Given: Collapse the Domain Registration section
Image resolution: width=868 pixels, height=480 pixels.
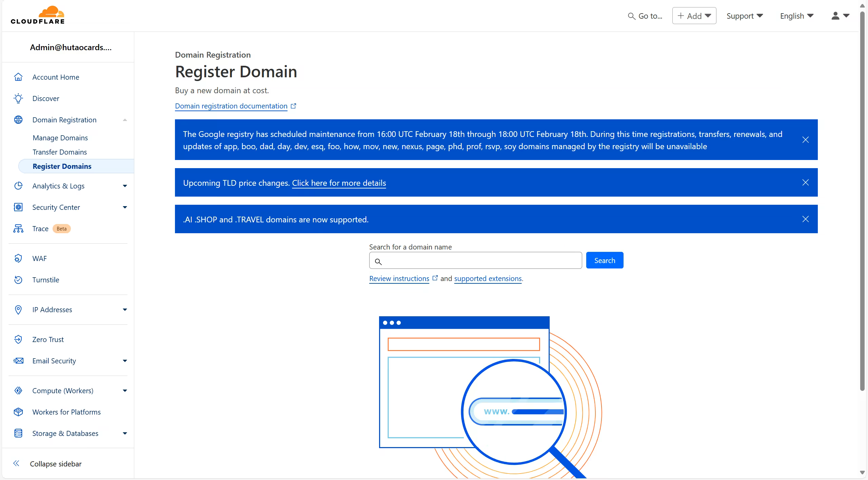Looking at the screenshot, I should 125,120.
